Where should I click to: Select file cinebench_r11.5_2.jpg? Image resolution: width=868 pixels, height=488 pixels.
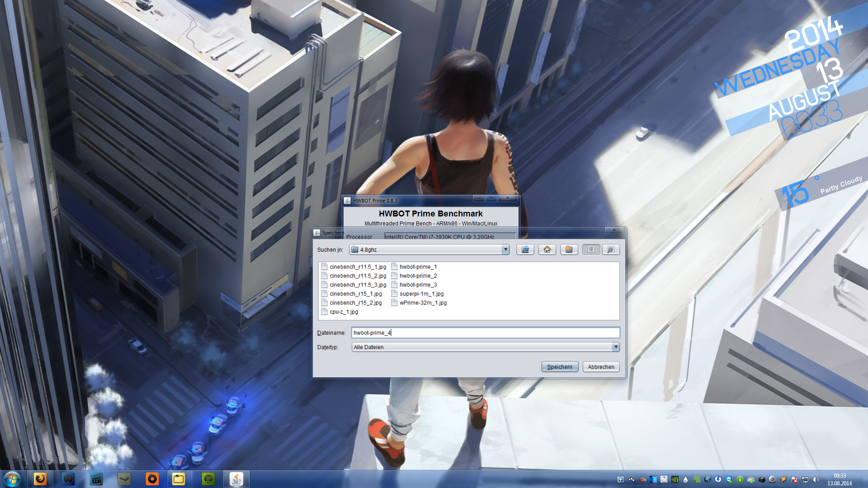[x=354, y=276]
